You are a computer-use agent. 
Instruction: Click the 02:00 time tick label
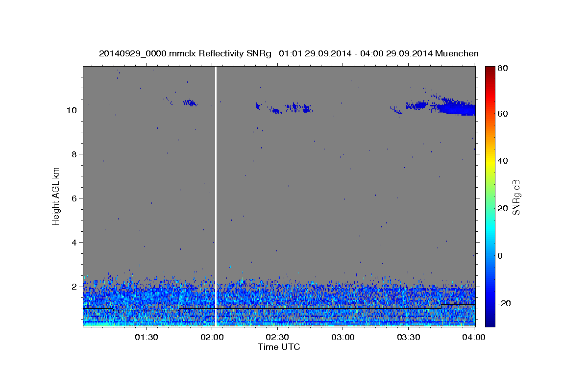[212, 337]
